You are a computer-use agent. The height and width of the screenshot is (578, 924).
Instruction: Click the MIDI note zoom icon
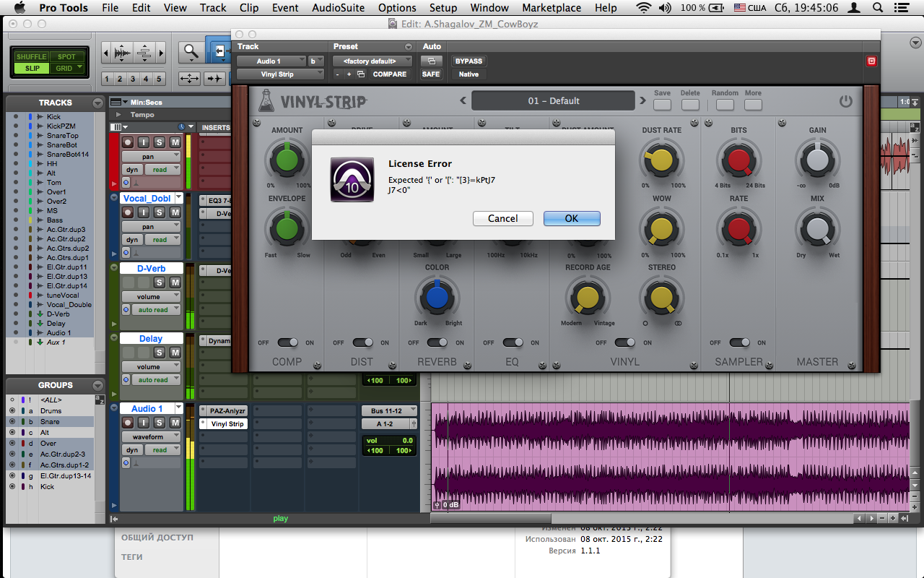(x=144, y=53)
